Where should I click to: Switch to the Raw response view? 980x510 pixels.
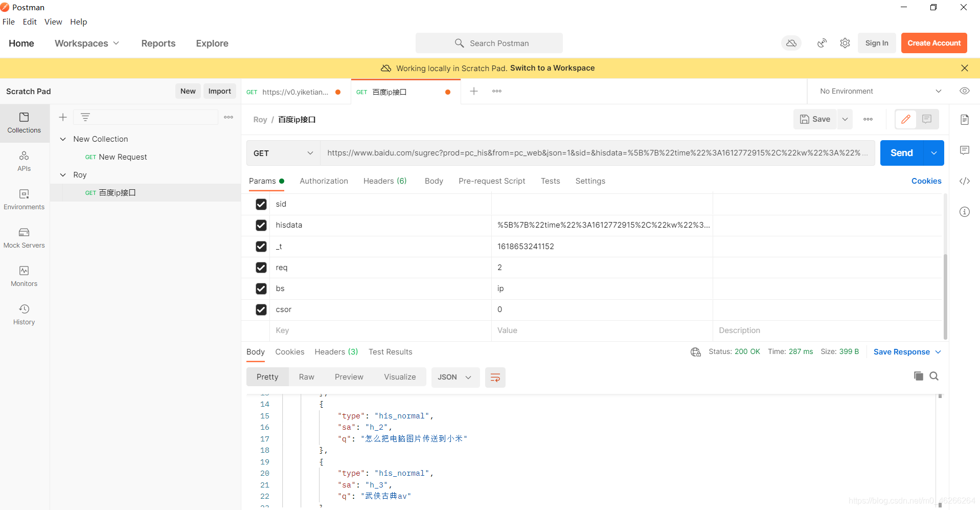(x=307, y=377)
